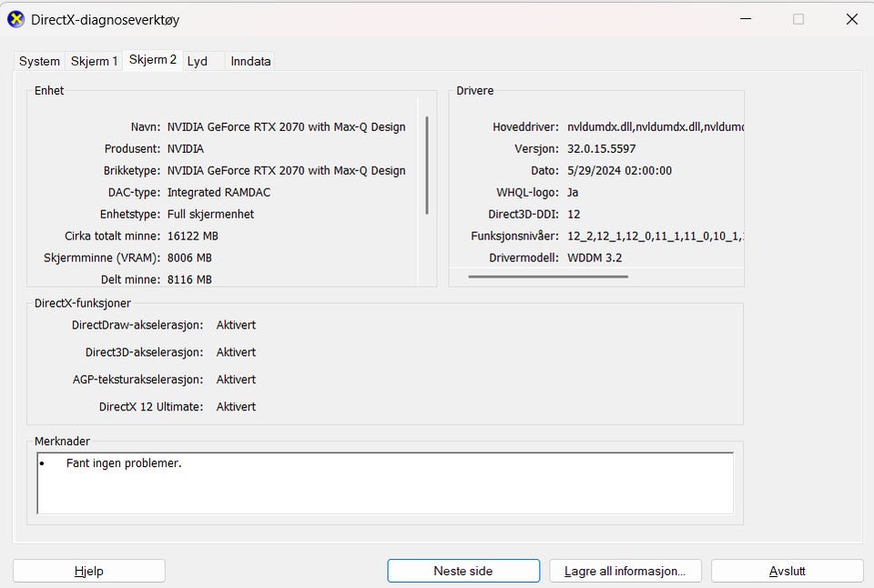Minimize the DirectX diagnostic window
Viewport: 874px width, 588px height.
click(x=746, y=19)
